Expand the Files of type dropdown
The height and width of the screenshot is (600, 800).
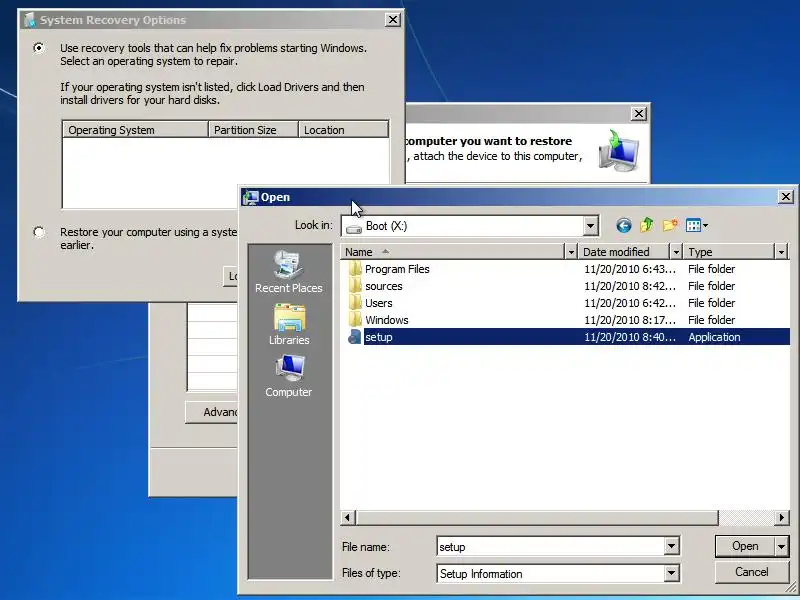point(671,573)
